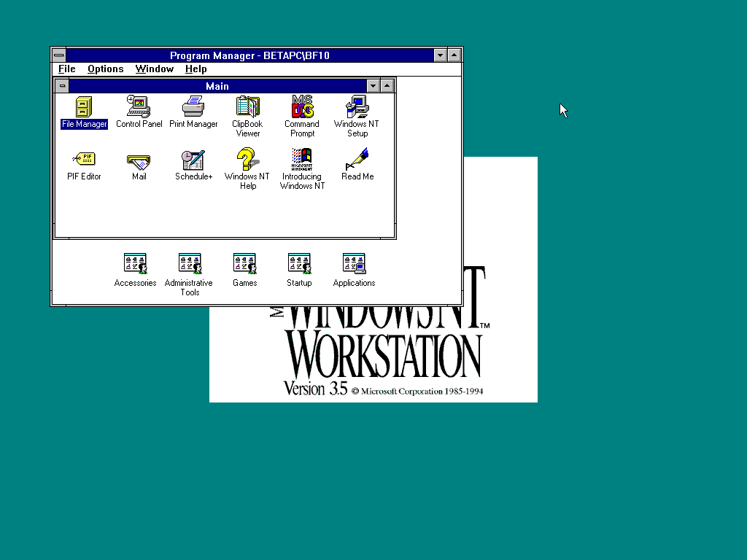747x560 pixels.
Task: Select the Mail icon
Action: coord(139,160)
